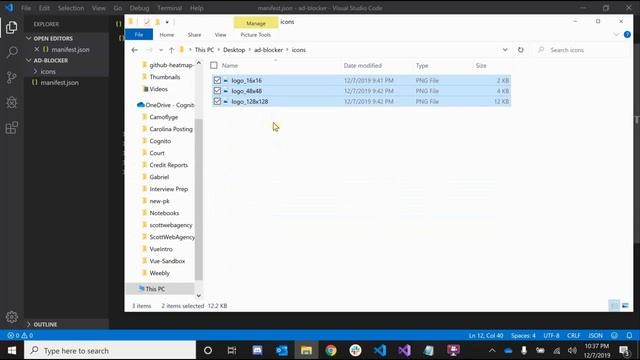Open Task View on the taskbar
Image resolution: width=640 pixels, height=360 pixels.
tap(232, 350)
